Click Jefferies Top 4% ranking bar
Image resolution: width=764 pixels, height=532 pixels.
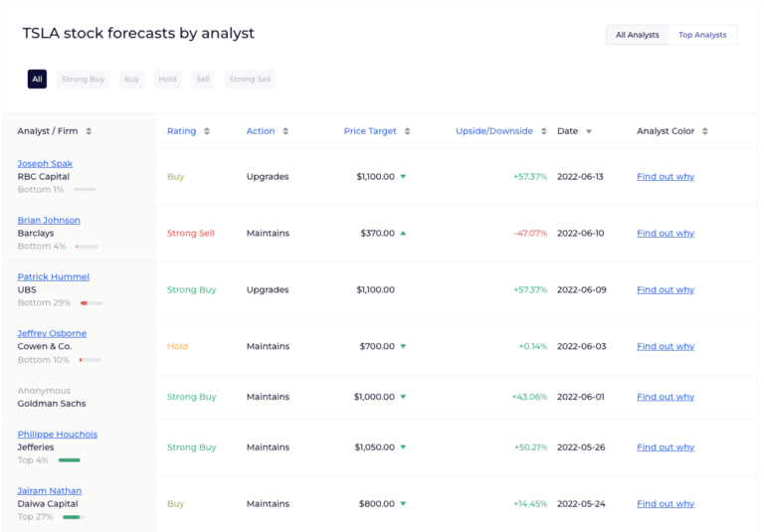click(x=69, y=460)
